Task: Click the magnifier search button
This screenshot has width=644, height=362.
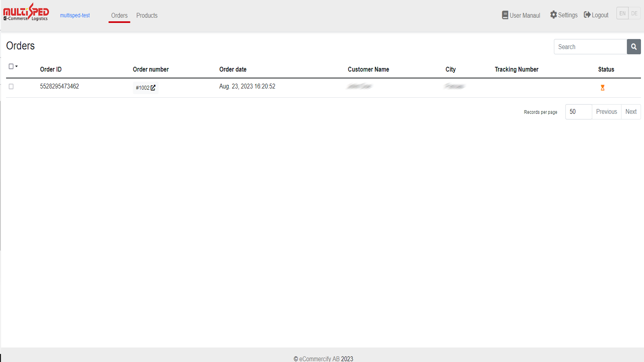Action: [634, 47]
